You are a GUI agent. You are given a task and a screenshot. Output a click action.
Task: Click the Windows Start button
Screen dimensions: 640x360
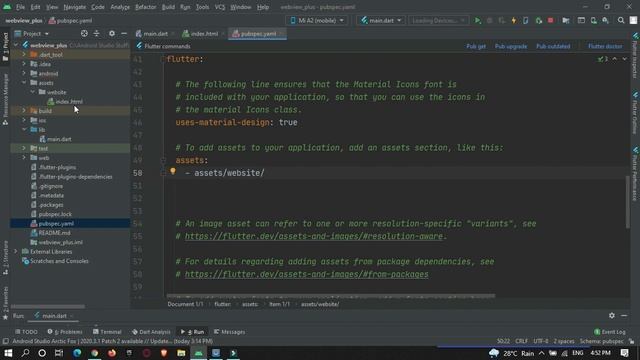coord(8,353)
